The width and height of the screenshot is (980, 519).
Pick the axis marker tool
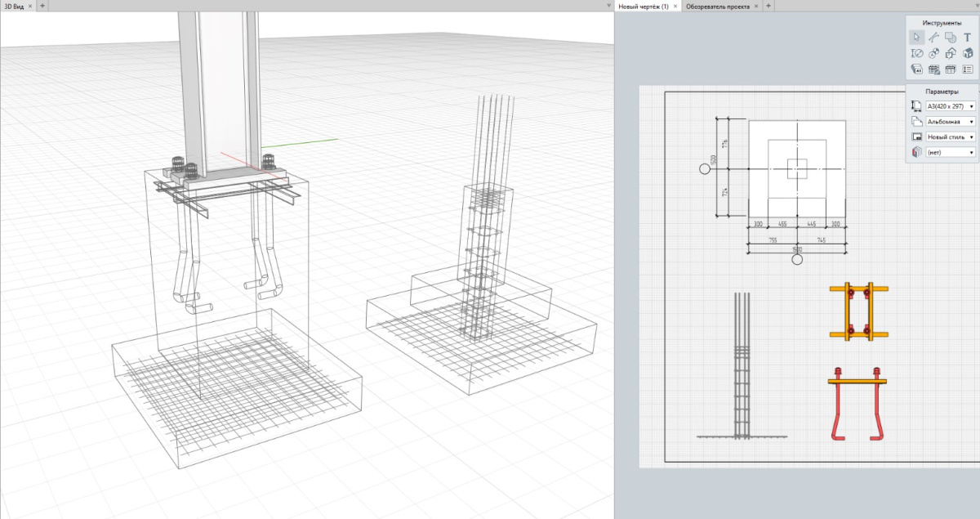pyautogui.click(x=933, y=54)
